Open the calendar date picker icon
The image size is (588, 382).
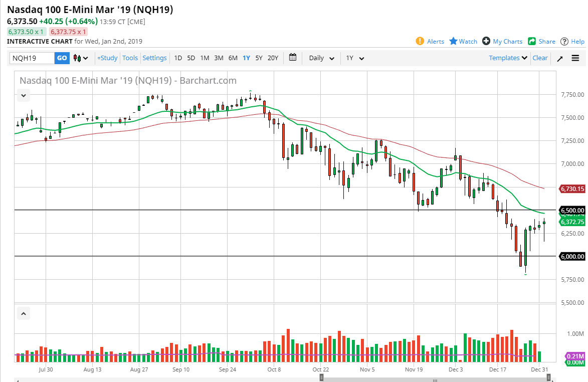coord(293,58)
